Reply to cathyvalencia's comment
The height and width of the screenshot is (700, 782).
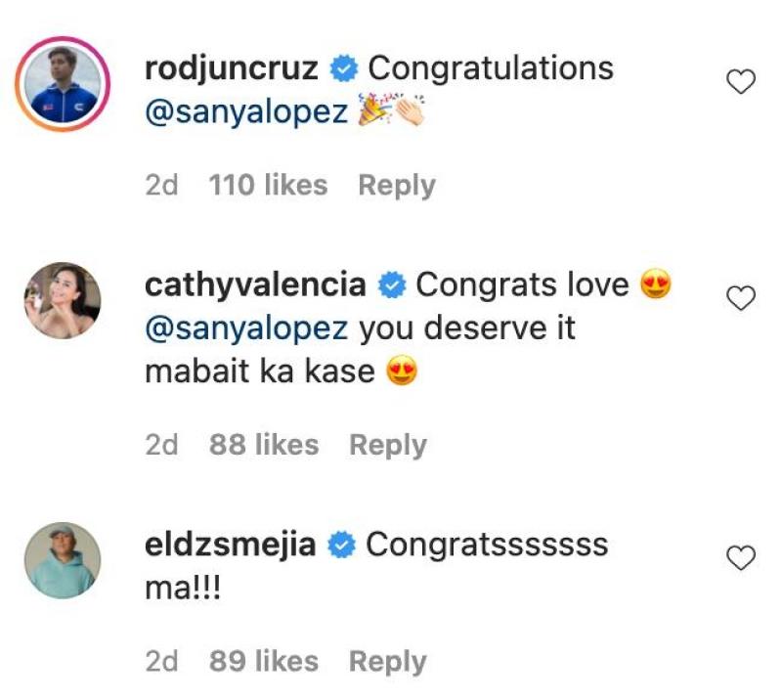[388, 445]
